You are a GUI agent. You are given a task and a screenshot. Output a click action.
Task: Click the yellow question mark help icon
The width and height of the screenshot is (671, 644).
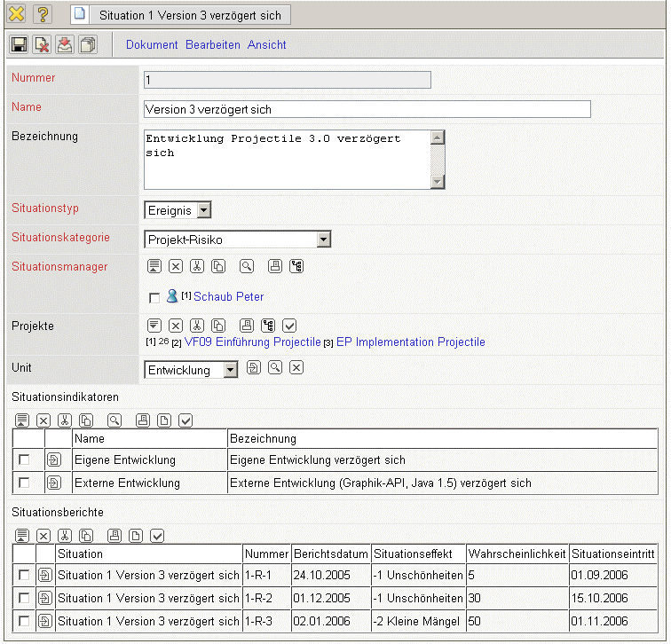43,14
